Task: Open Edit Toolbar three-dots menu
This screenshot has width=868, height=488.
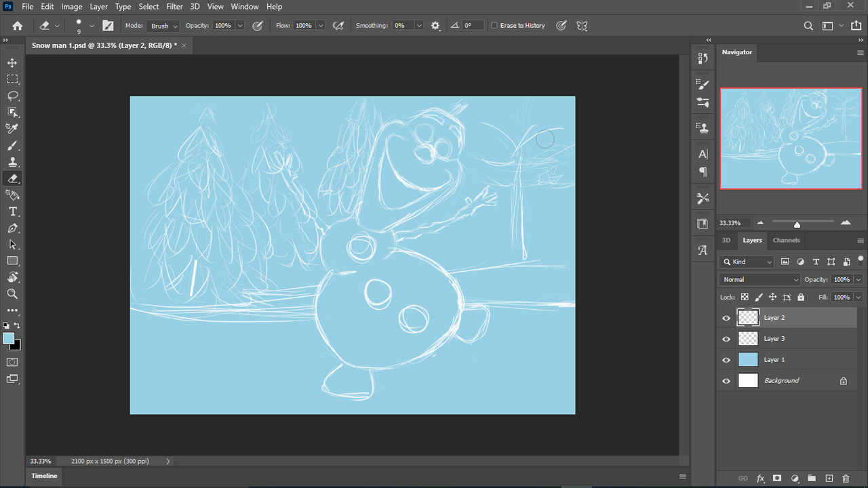Action: tap(12, 310)
